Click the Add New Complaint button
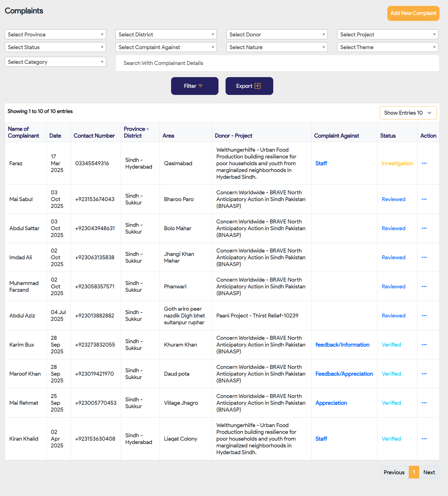The width and height of the screenshot is (448, 496). click(413, 13)
